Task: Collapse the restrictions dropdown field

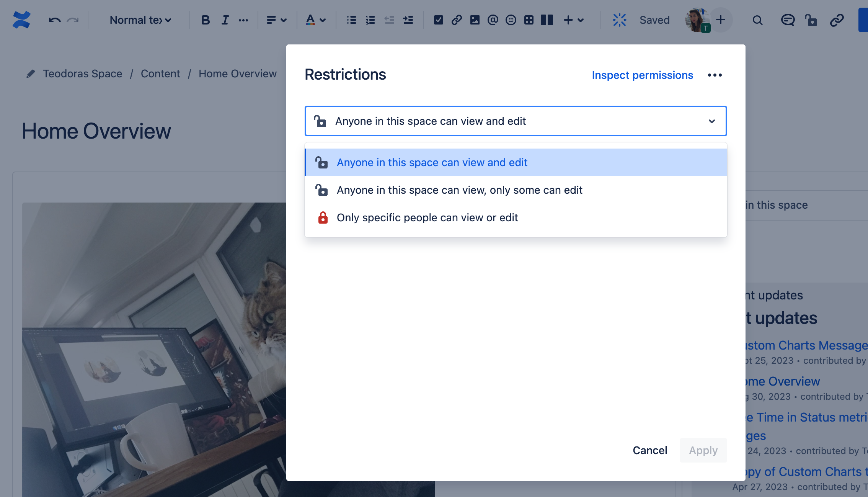Action: pos(516,121)
